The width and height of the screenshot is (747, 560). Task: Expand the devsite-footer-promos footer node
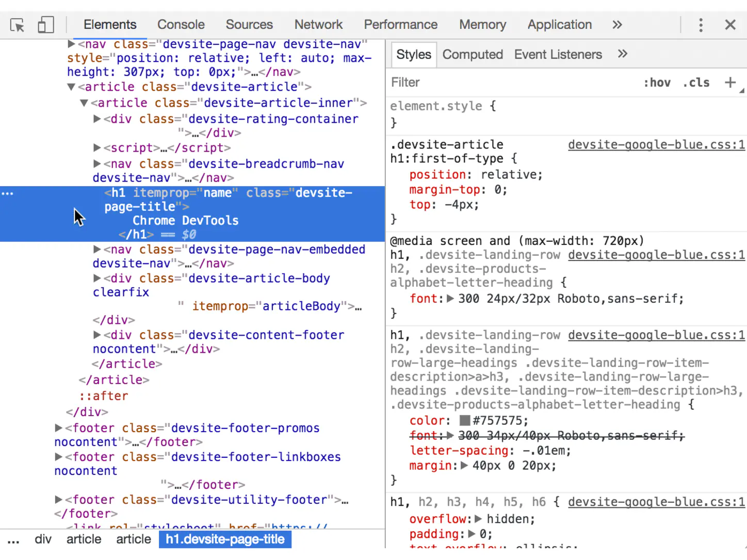point(59,428)
